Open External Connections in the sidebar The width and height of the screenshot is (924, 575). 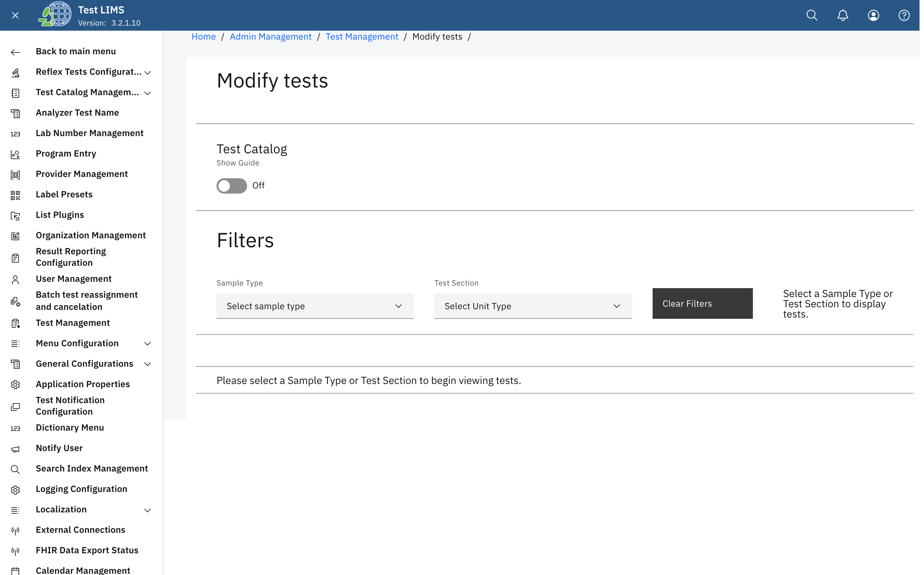point(80,530)
